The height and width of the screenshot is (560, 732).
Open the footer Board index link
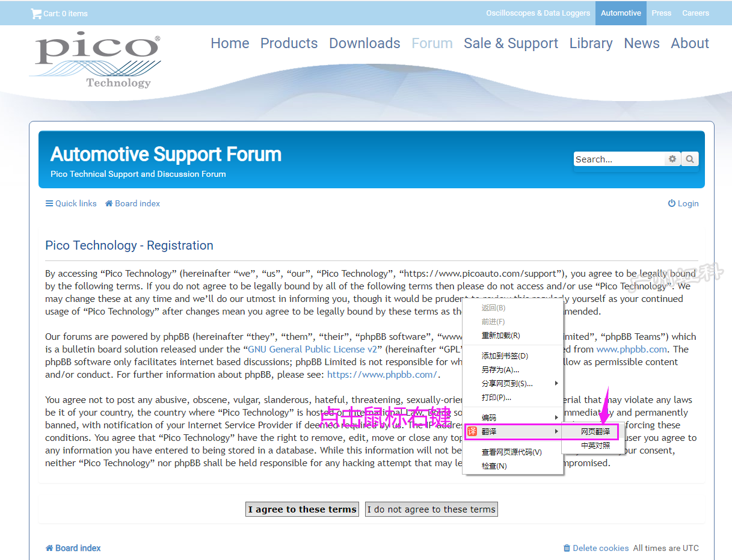73,548
